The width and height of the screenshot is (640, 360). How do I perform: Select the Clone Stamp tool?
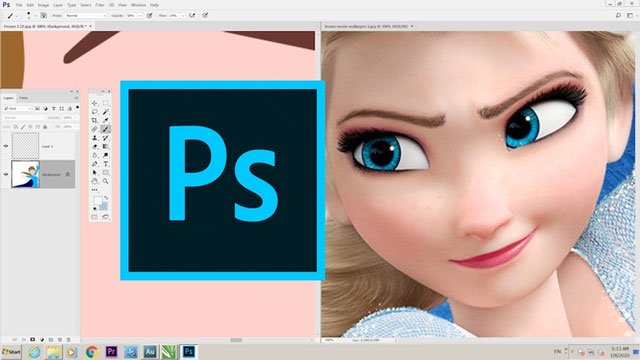tap(94, 138)
